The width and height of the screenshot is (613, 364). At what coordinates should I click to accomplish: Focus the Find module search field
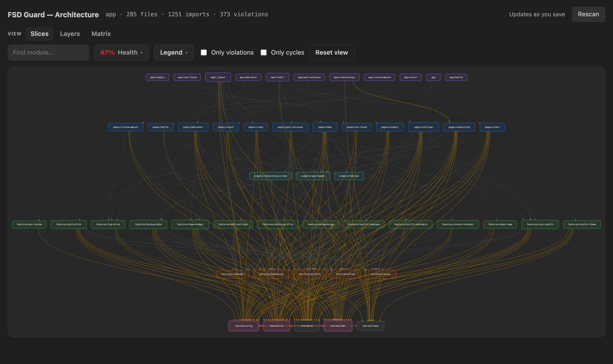click(48, 52)
